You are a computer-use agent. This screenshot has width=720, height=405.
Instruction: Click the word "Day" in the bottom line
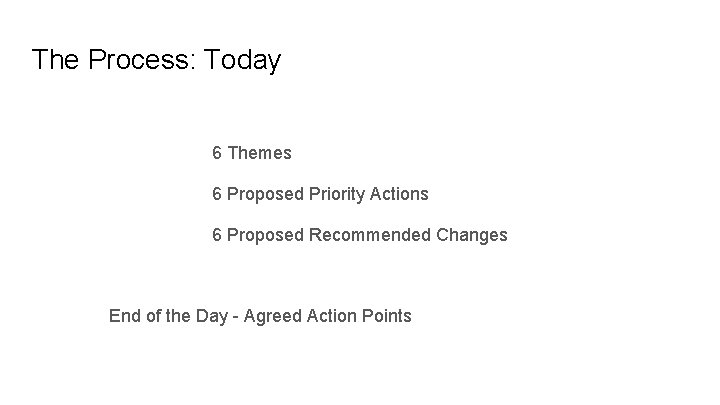(211, 316)
